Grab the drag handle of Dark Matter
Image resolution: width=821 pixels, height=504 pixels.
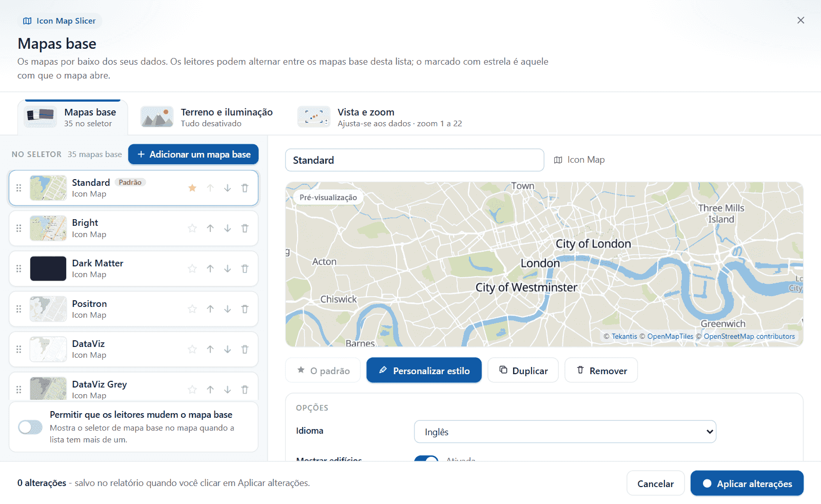pos(19,268)
